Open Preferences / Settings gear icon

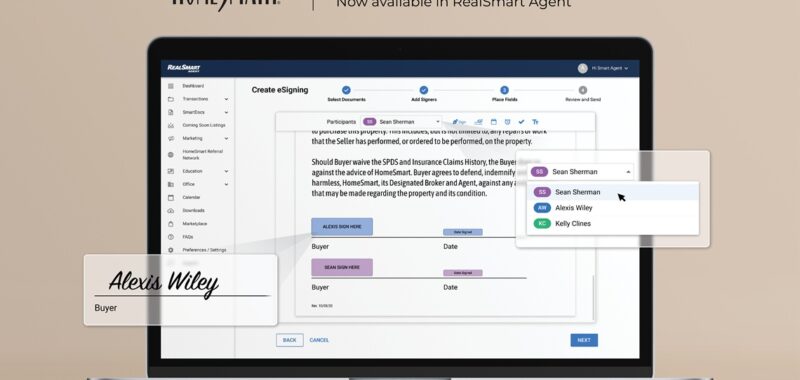(x=171, y=250)
